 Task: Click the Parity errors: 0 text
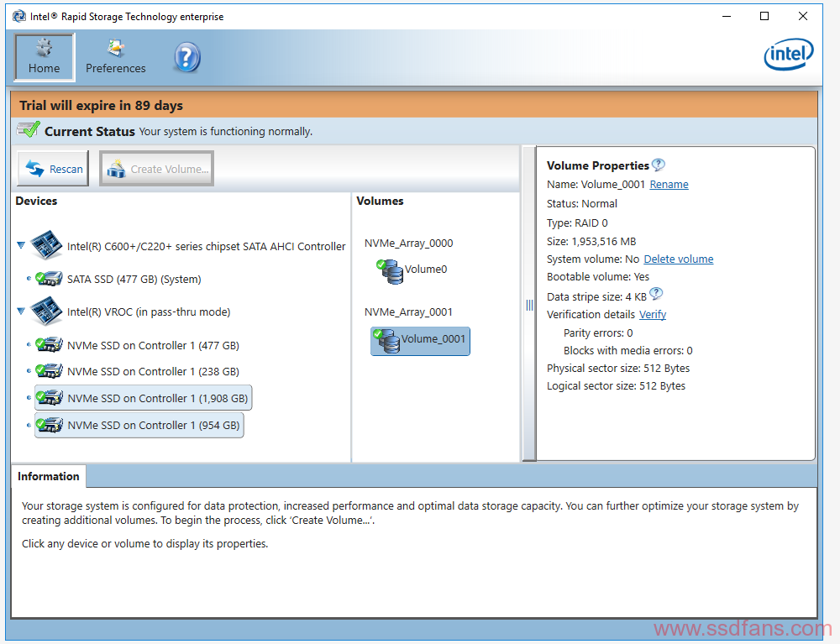tap(598, 333)
